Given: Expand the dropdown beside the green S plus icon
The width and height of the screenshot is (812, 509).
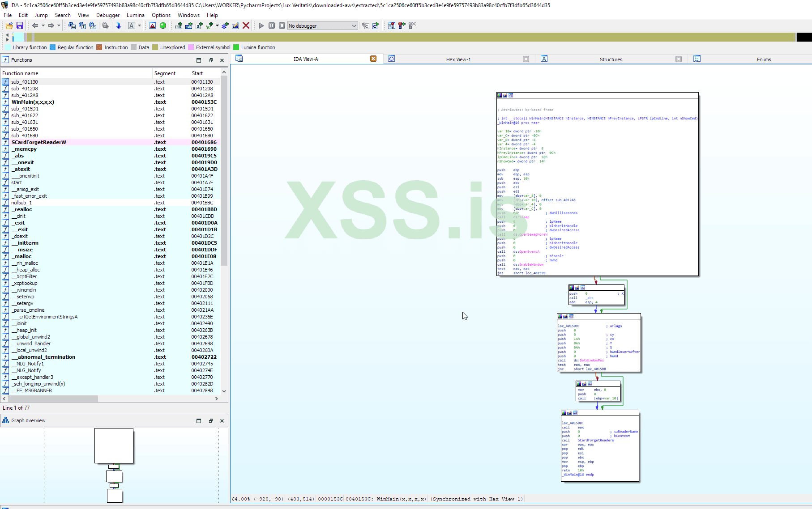Looking at the screenshot, I should click(217, 25).
